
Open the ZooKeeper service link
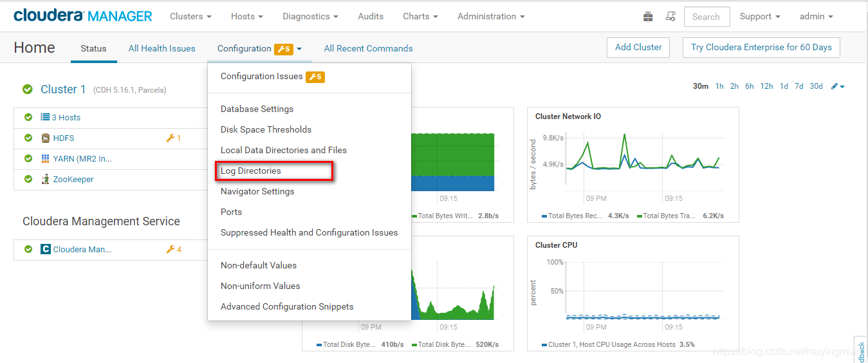73,179
